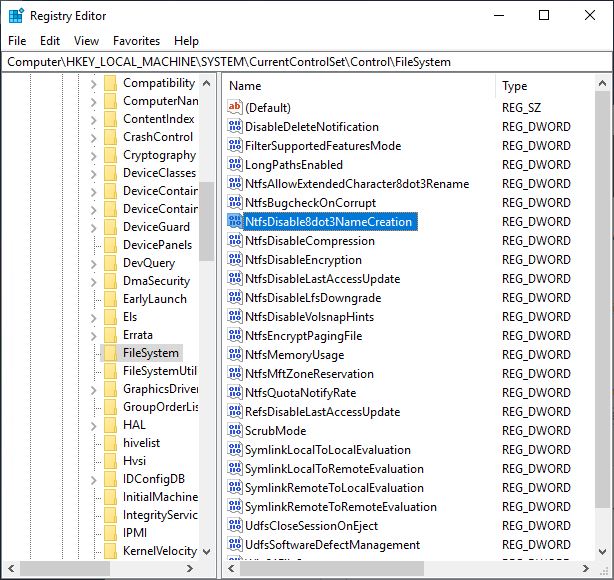The height and width of the screenshot is (580, 614).
Task: Click the (Default) string value icon
Action: pyautogui.click(x=235, y=107)
